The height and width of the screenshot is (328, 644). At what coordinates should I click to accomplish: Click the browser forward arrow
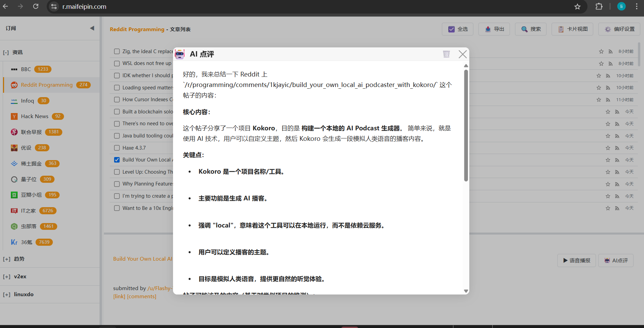click(21, 6)
